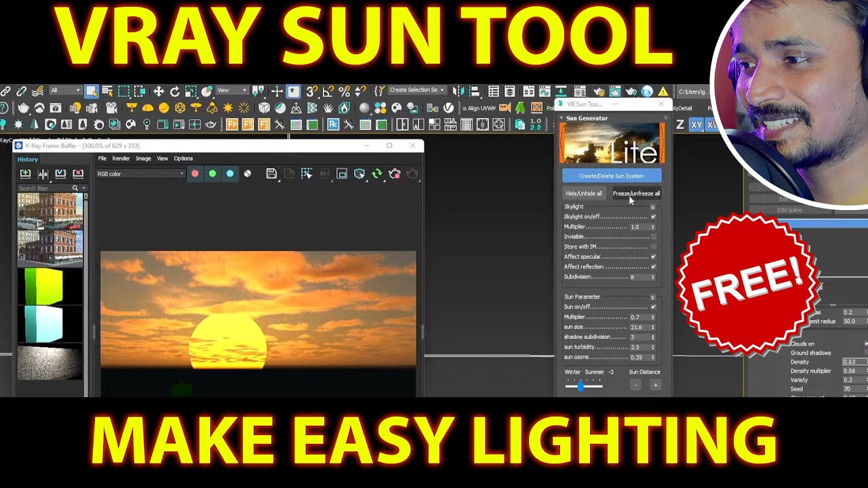Click the sun ozone value field

point(639,357)
